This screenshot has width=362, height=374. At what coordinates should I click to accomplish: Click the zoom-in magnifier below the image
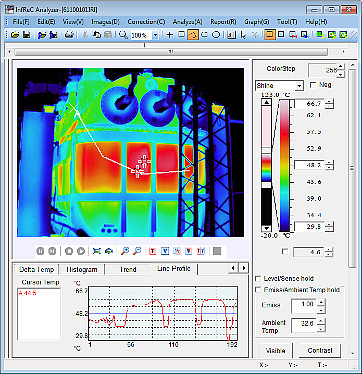[x=125, y=251]
